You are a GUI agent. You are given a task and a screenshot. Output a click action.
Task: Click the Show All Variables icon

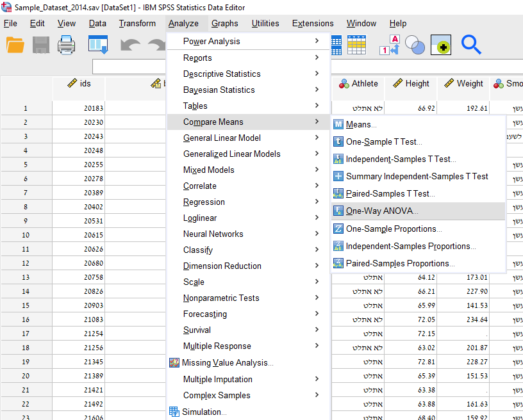[440, 45]
